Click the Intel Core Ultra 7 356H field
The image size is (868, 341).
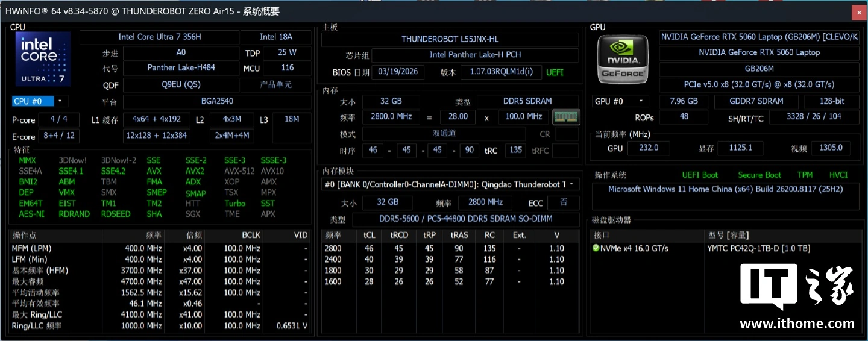(159, 37)
